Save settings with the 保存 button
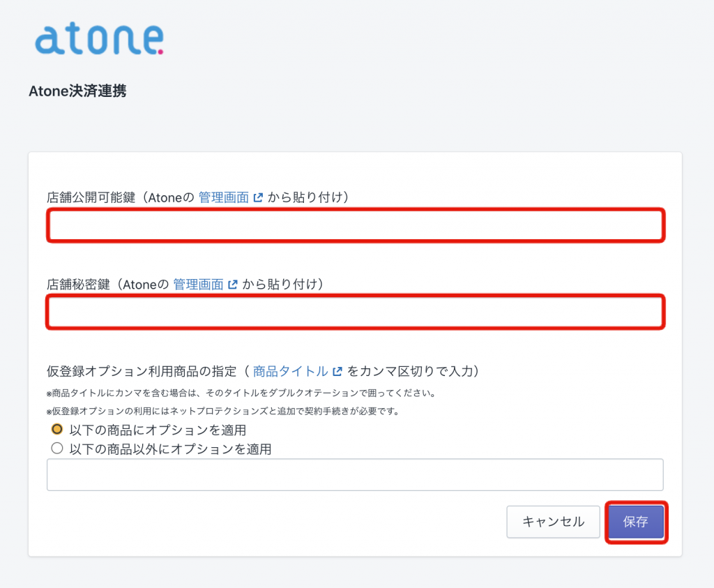This screenshot has height=588, width=714. [636, 522]
